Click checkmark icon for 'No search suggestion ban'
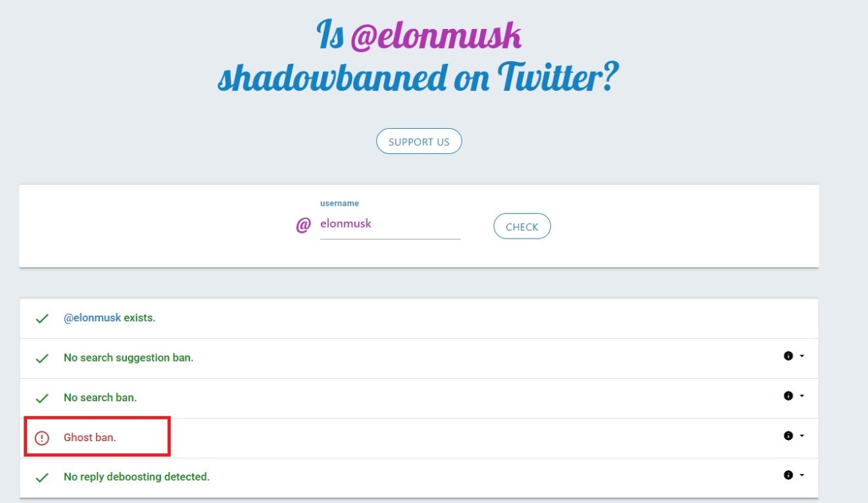This screenshot has width=868, height=503. point(42,358)
